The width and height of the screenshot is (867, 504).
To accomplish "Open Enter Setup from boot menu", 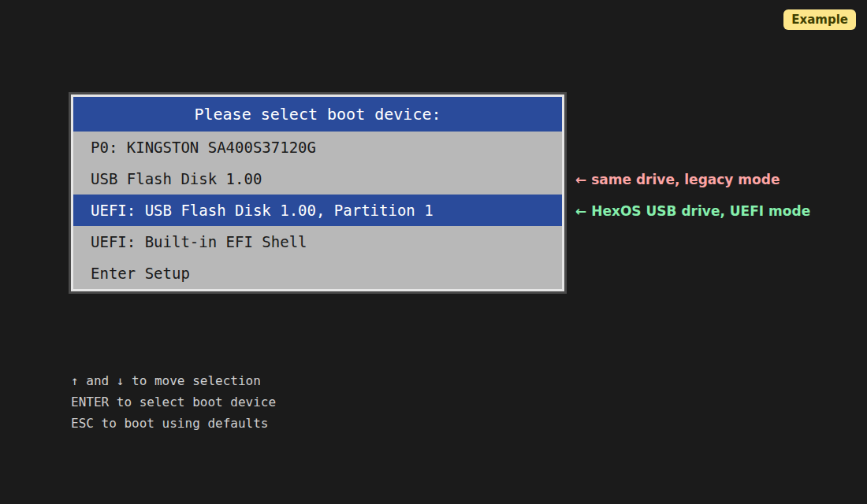I will [318, 273].
